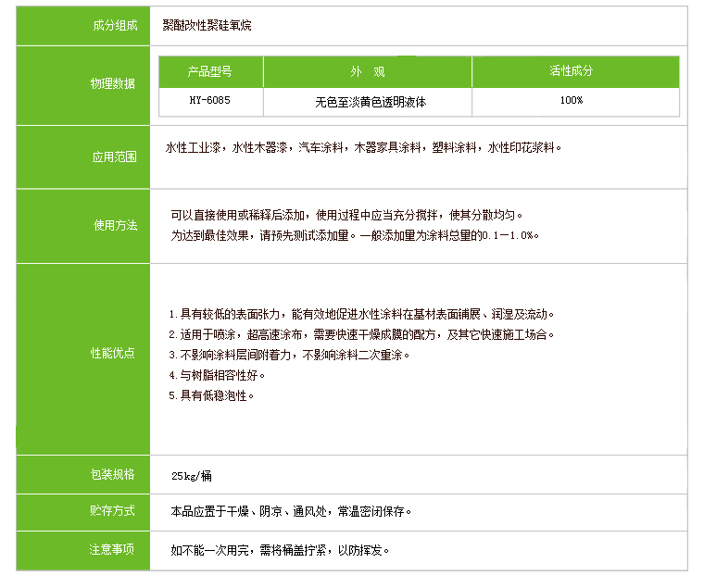The width and height of the screenshot is (704, 588).
Task: Click the 贮存方式 row label
Action: point(112,511)
